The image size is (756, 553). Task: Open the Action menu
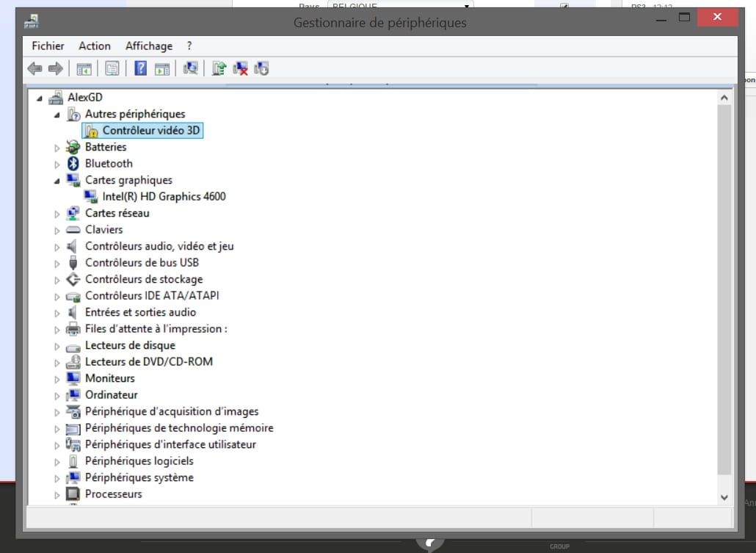[x=95, y=46]
